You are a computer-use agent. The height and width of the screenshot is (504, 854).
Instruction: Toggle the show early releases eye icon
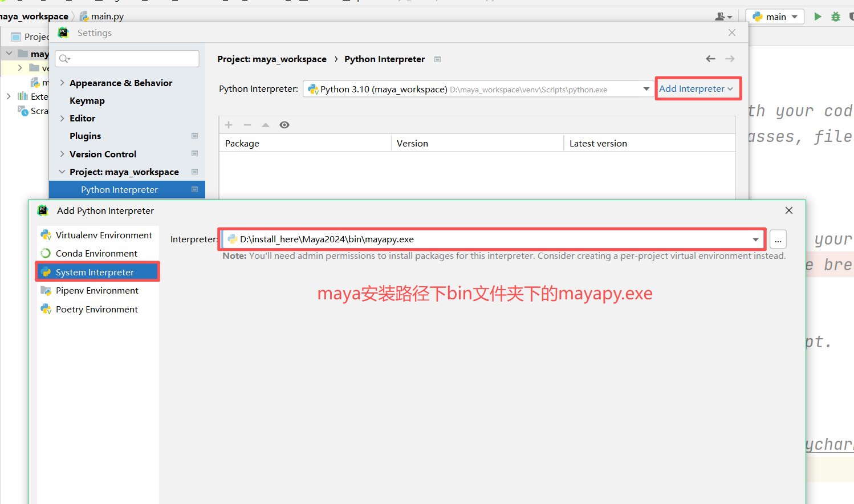284,125
